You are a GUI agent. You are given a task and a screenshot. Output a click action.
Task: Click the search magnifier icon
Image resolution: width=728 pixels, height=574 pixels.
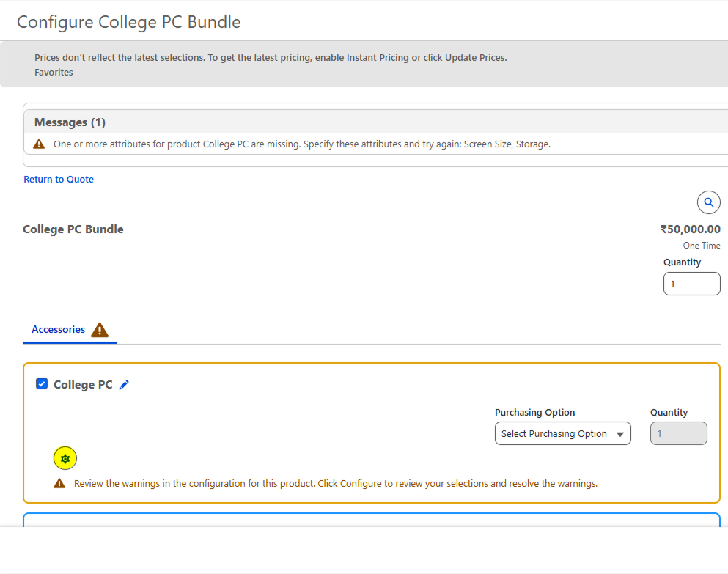coord(708,202)
